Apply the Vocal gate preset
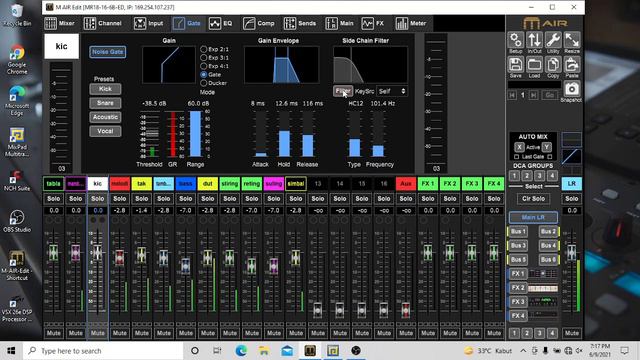 [105, 131]
